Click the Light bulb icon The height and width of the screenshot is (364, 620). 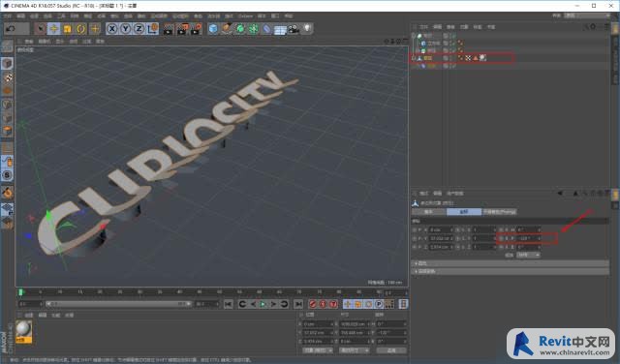[x=307, y=28]
